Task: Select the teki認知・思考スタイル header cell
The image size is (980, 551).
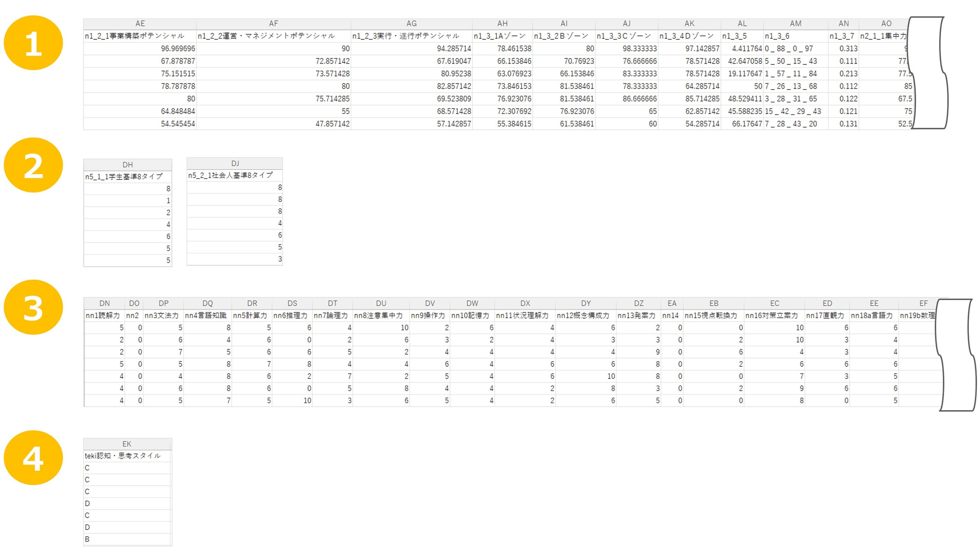Action: 127,456
